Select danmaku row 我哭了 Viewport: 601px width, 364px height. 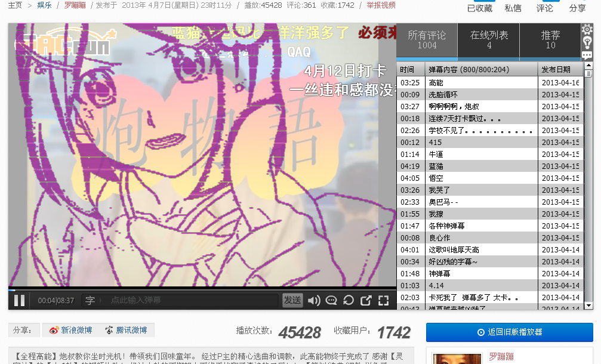[x=490, y=190]
